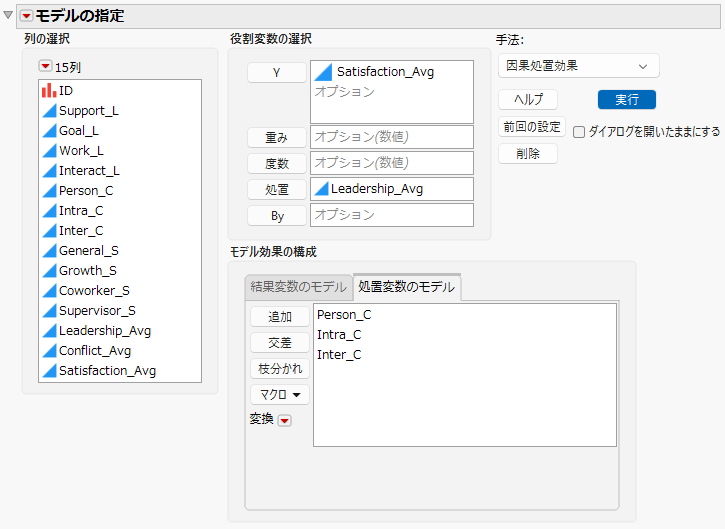725x529 pixels.
Task: Select Leadership_Avg in the 処置 role box
Action: (x=377, y=189)
